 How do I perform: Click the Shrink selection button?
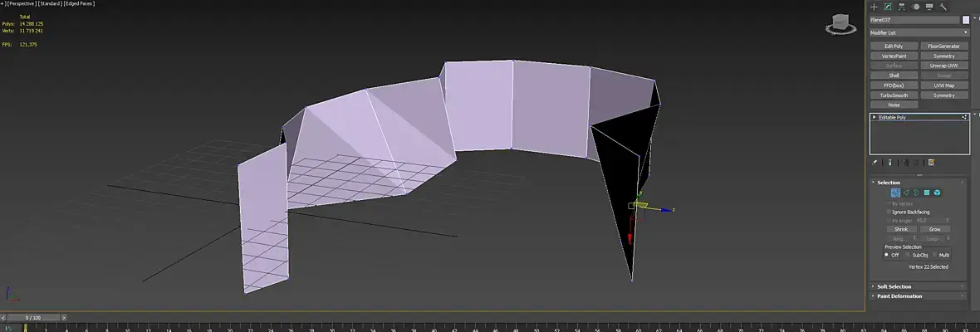[x=901, y=229]
